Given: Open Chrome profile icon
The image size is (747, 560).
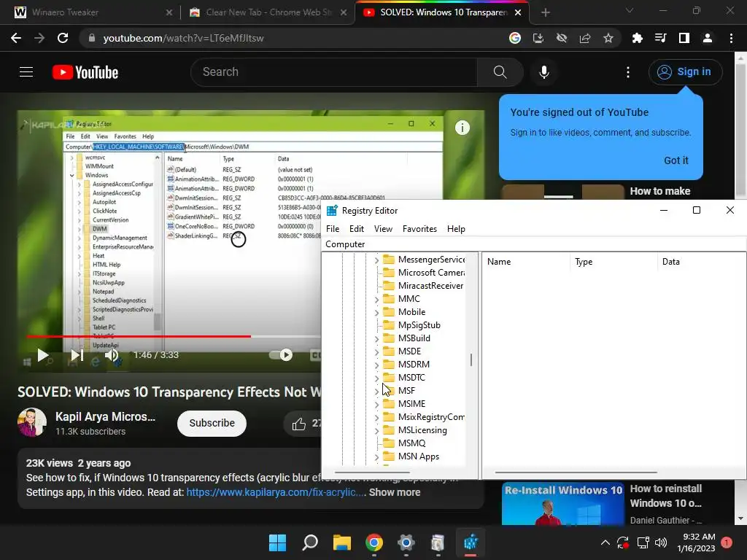Looking at the screenshot, I should coord(708,38).
